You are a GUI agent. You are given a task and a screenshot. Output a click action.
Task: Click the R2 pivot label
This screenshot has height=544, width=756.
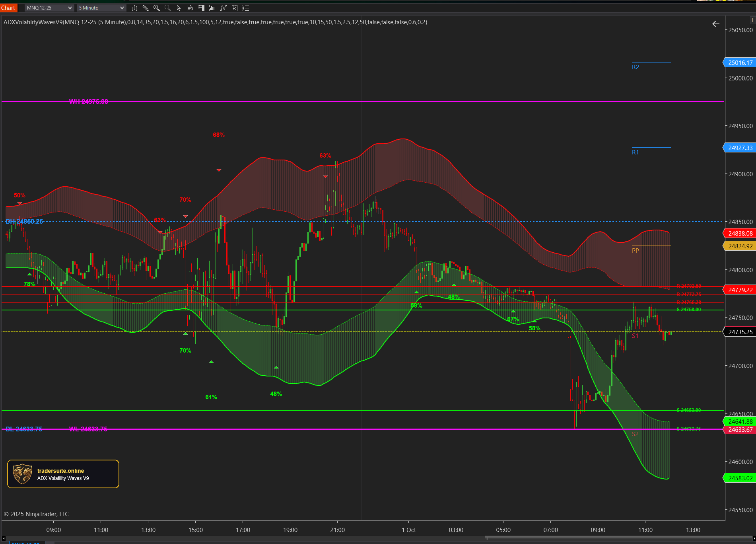pos(636,67)
